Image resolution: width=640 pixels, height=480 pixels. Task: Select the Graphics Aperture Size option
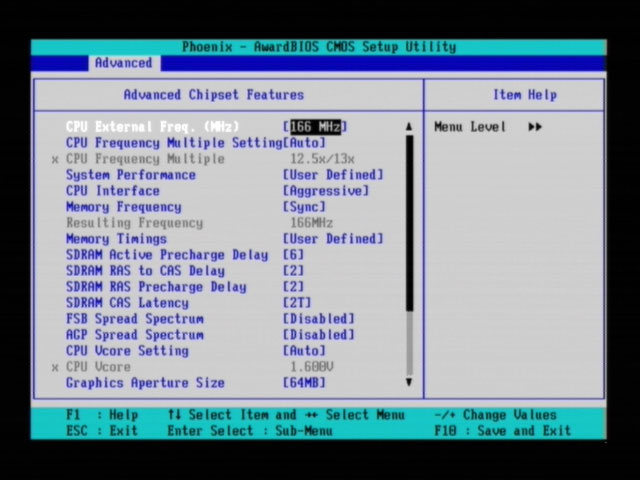[145, 383]
